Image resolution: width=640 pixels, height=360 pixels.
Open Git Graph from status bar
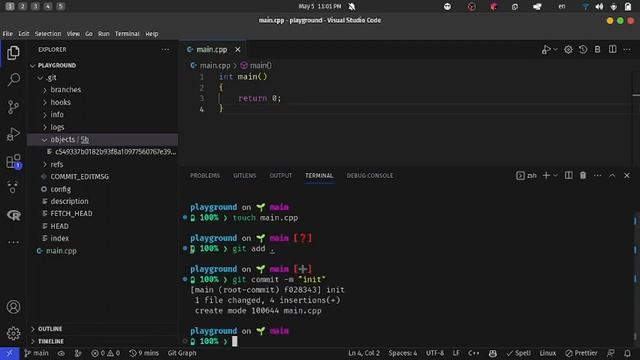coord(182,353)
